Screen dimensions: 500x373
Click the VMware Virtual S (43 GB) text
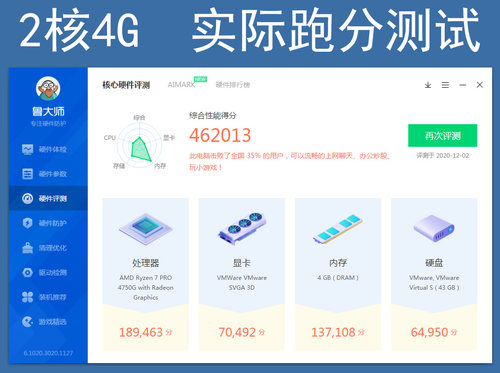click(x=434, y=282)
